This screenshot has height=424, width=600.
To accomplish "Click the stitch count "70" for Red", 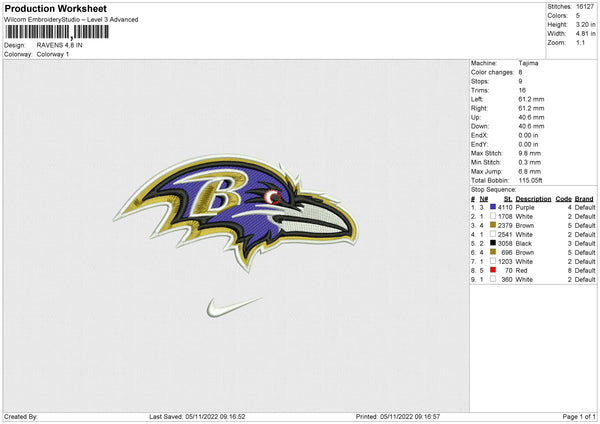I will click(509, 271).
